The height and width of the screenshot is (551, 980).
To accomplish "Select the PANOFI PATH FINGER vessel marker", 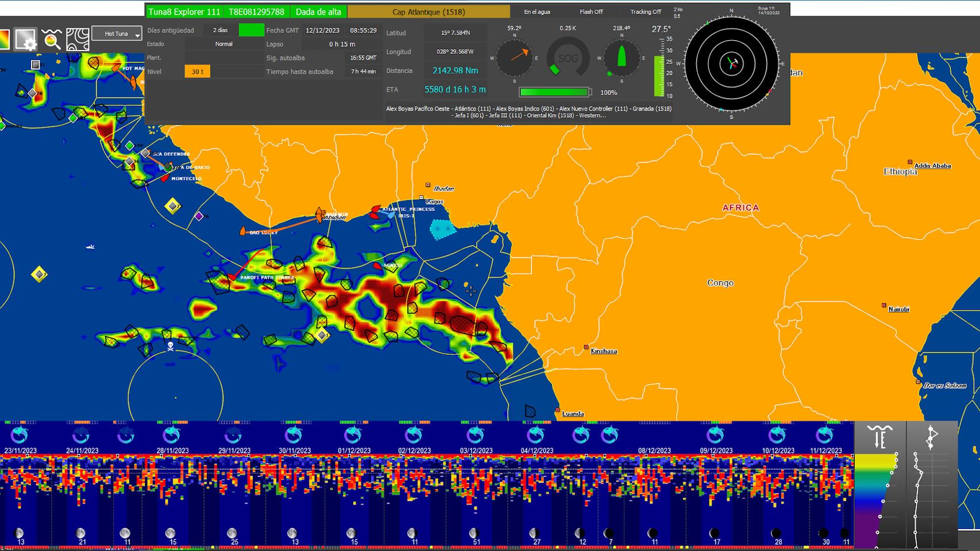I will 232,277.
